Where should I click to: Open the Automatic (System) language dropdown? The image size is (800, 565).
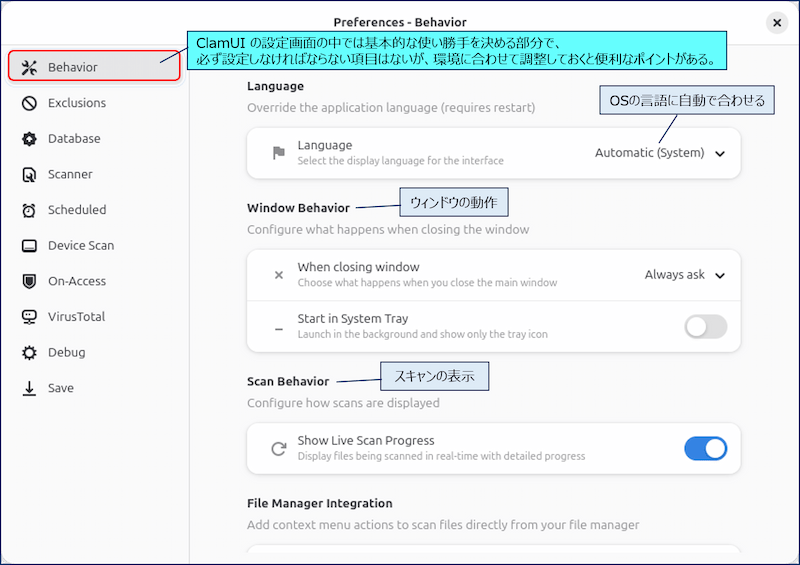pos(660,153)
